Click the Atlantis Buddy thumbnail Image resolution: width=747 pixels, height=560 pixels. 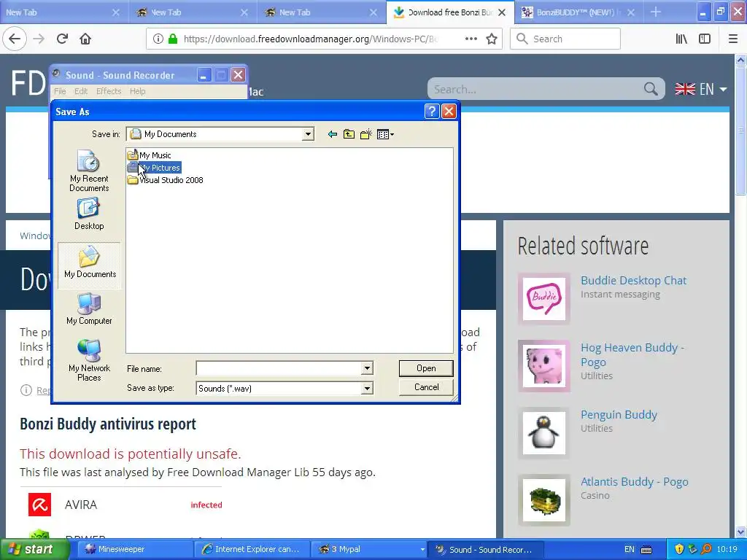[544, 500]
